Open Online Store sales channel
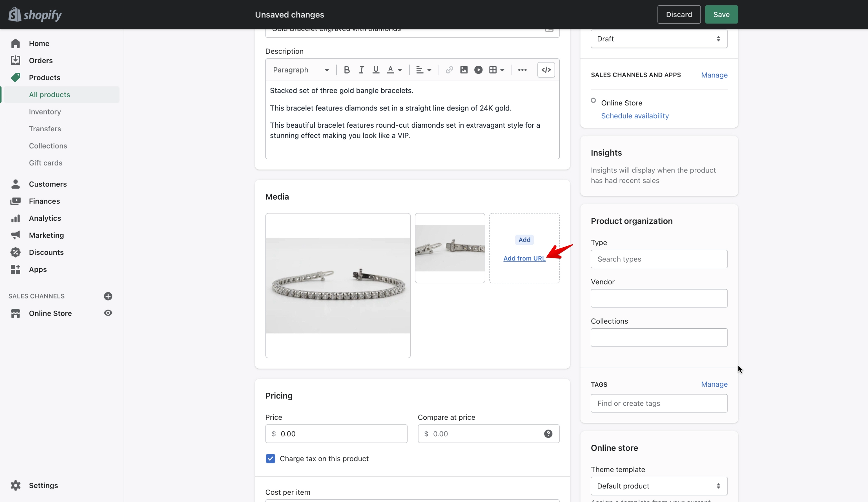Screen dimensions: 868x502 [x=50, y=313]
